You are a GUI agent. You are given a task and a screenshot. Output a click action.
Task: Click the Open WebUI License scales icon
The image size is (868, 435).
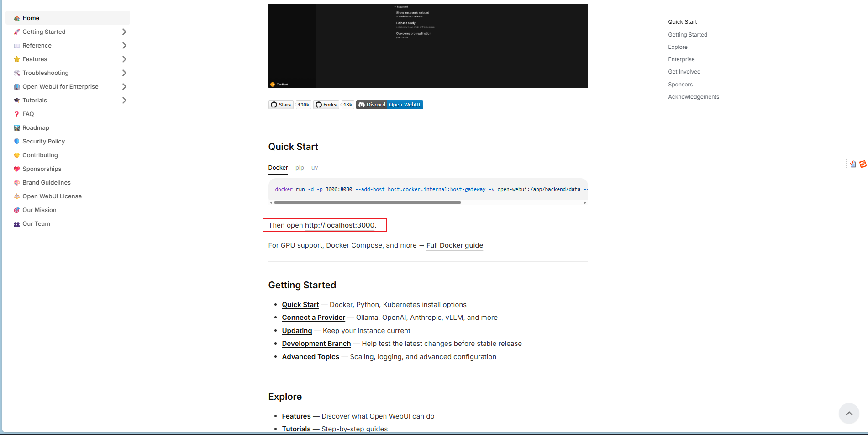pyautogui.click(x=17, y=196)
